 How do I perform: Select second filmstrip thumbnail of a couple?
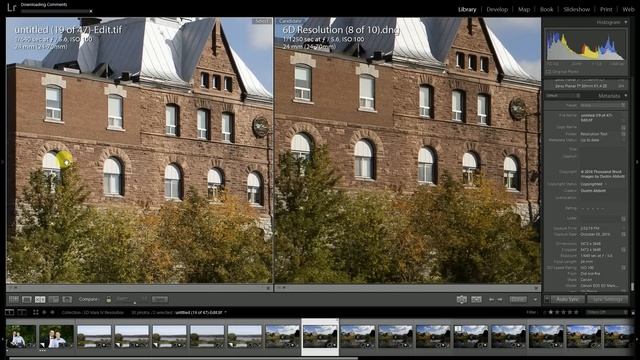(x=57, y=336)
